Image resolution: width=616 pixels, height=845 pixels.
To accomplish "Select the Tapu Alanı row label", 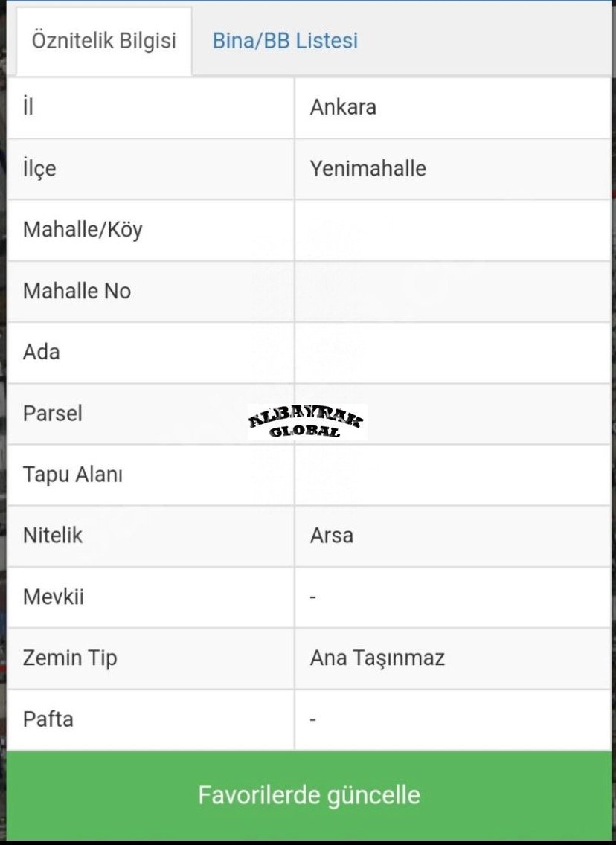I will tap(72, 475).
